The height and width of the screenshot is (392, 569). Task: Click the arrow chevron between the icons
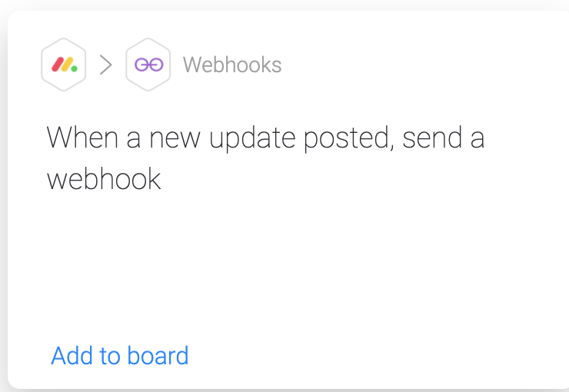coord(105,65)
